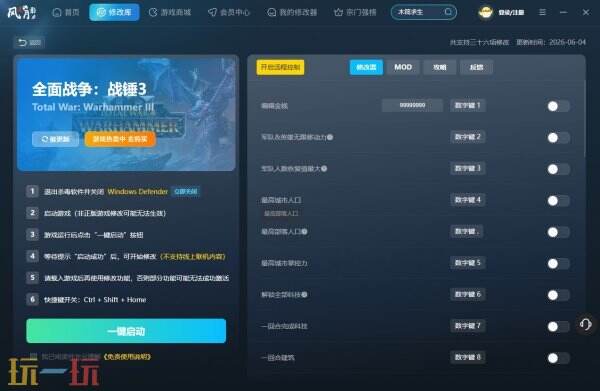Click the 99999999 value input field
600x391 pixels.
click(x=412, y=105)
